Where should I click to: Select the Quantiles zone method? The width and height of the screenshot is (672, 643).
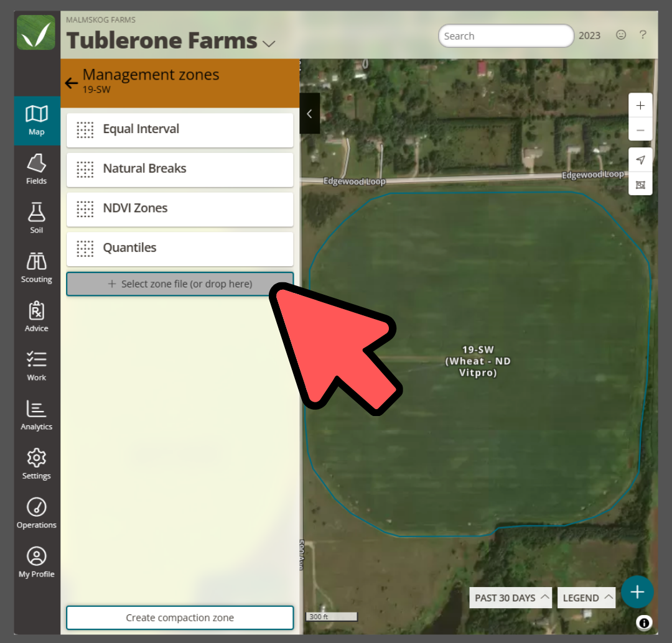180,249
